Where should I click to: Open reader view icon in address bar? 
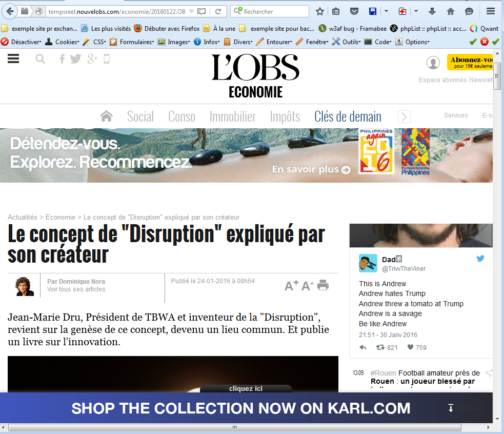pyautogui.click(x=201, y=12)
